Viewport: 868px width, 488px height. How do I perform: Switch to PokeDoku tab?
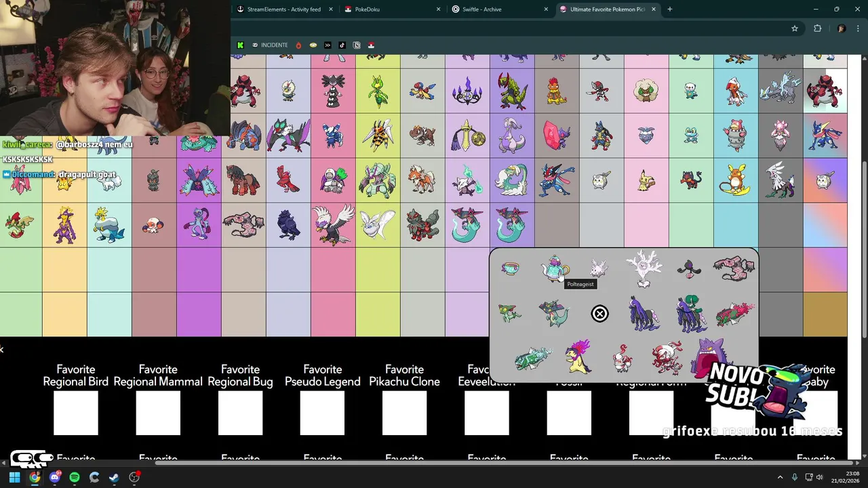(392, 9)
